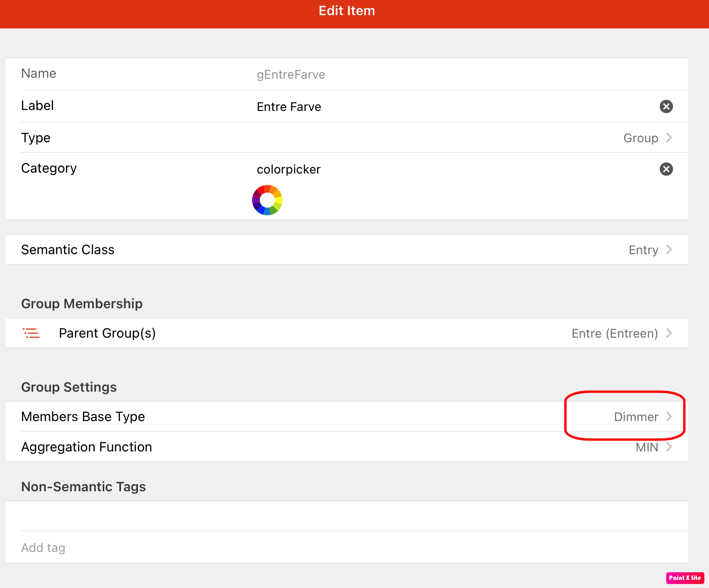Viewport: 709px width, 588px height.
Task: Expand the Semantic Class Entry option
Action: 643,250
